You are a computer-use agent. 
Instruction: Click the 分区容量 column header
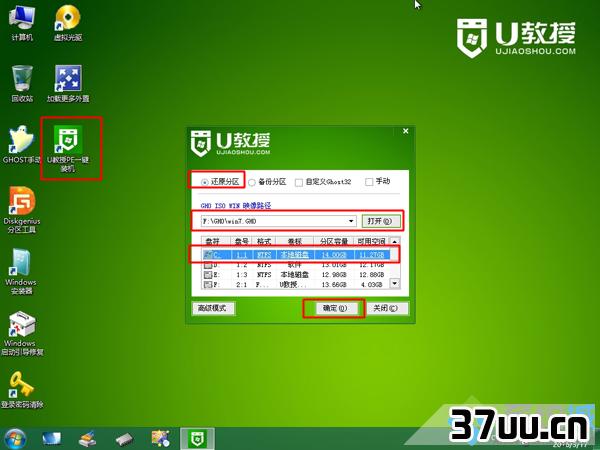(334, 241)
